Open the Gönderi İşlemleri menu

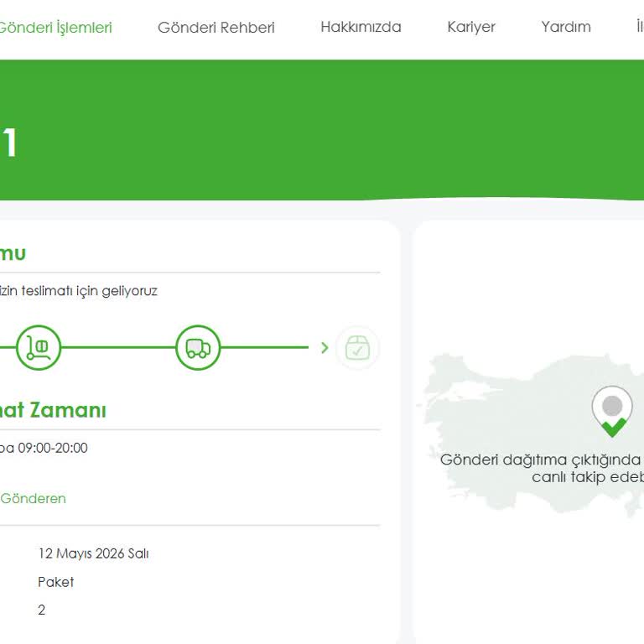click(55, 28)
